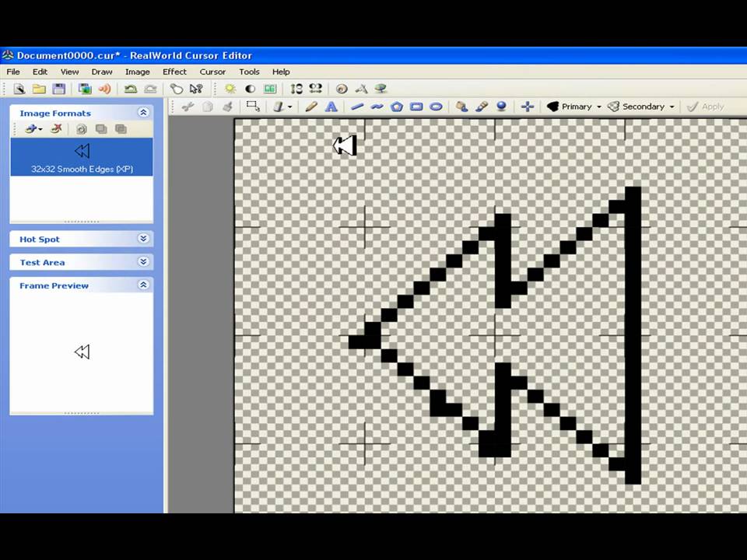Open the Cursor menu
Screen dimensions: 747x560
pyautogui.click(x=212, y=72)
